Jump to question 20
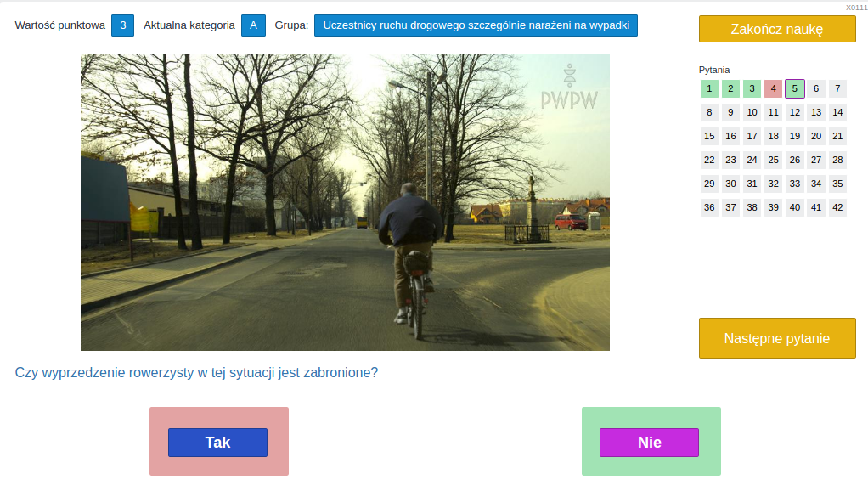Viewport: 868px width, 480px height. 816,136
